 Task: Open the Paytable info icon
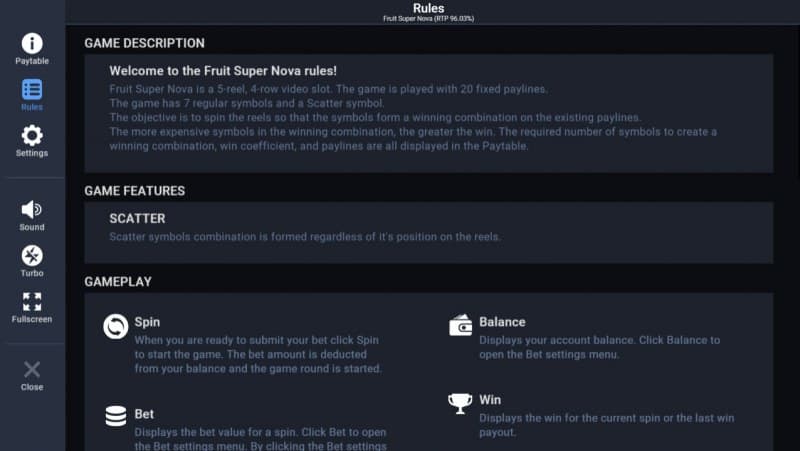[x=32, y=43]
